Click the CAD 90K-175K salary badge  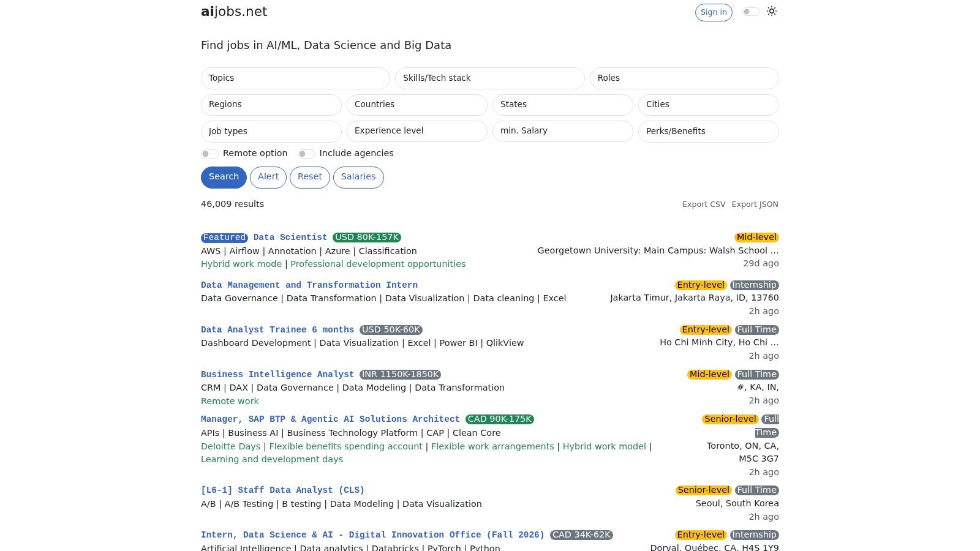(500, 419)
